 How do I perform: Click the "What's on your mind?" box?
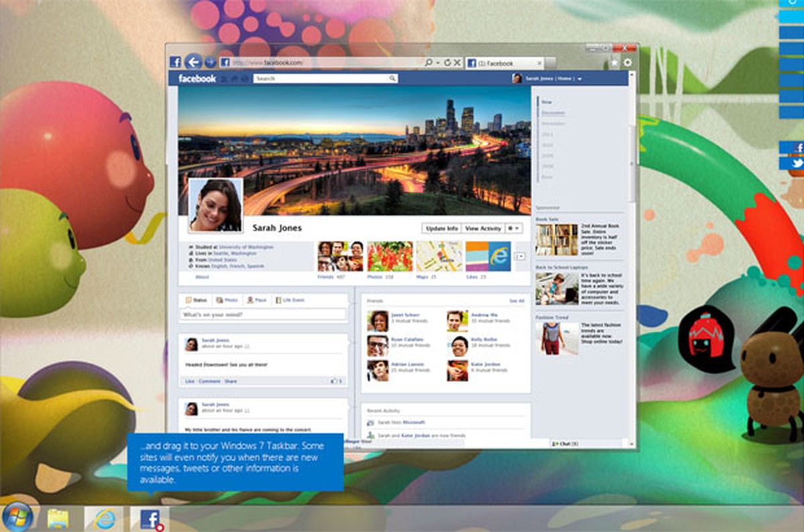(263, 314)
